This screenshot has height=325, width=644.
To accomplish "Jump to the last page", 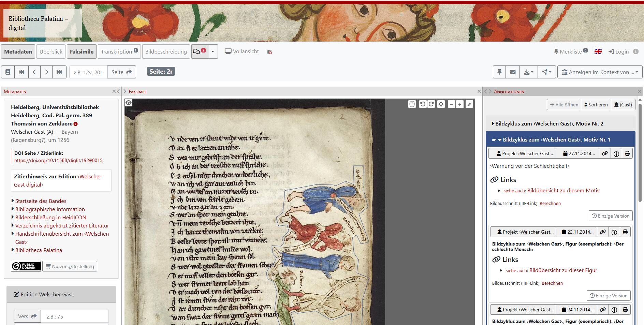I will pyautogui.click(x=59, y=72).
